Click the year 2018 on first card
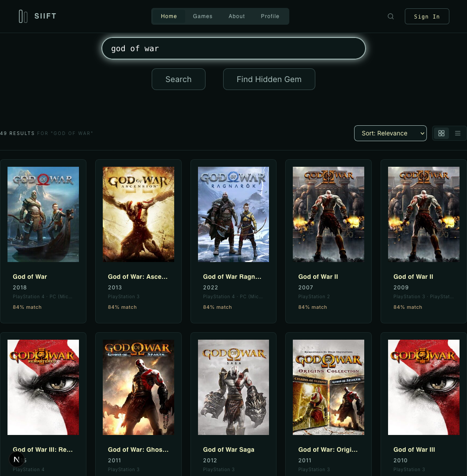 pyautogui.click(x=20, y=288)
